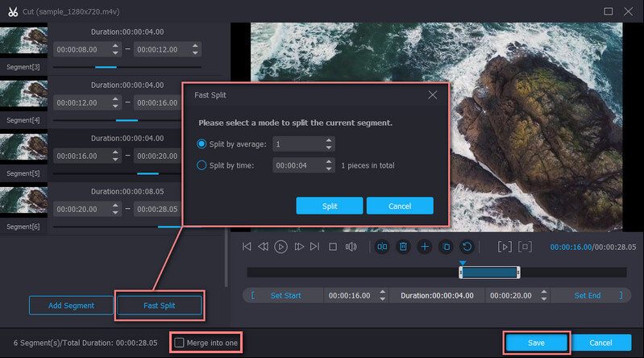Select the Segment[5] thumbnail

[x=23, y=148]
